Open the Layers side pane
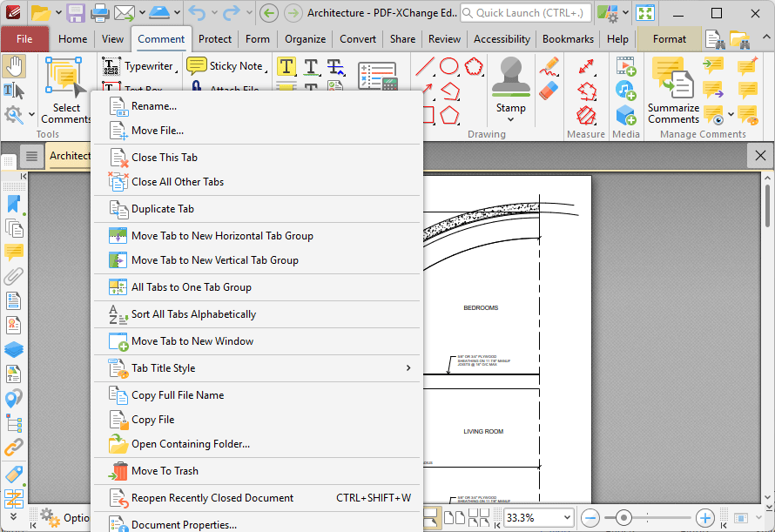 coord(14,349)
